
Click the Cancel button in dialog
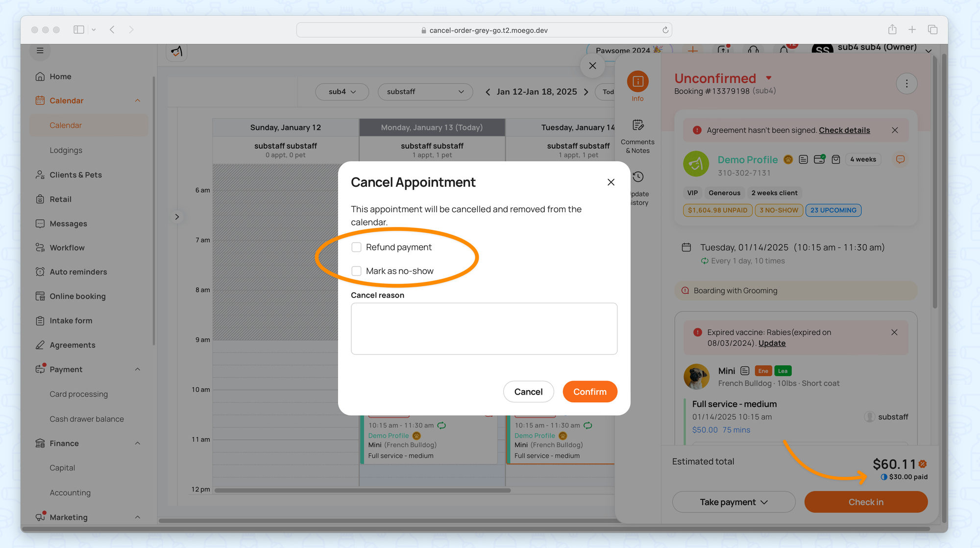(528, 392)
